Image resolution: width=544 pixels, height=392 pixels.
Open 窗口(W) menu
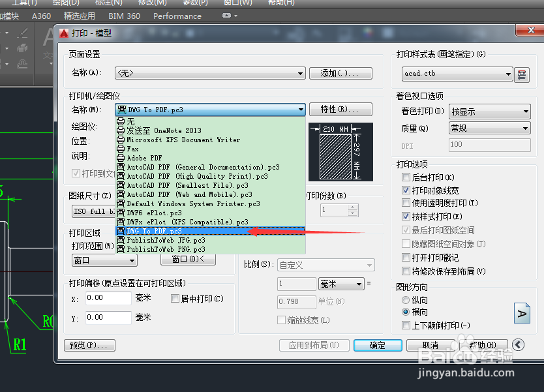237,3
